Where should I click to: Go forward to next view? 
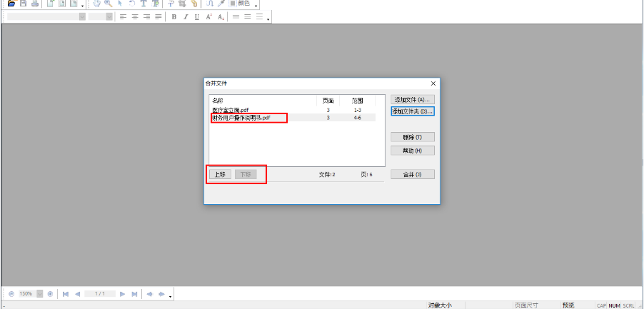(x=161, y=294)
